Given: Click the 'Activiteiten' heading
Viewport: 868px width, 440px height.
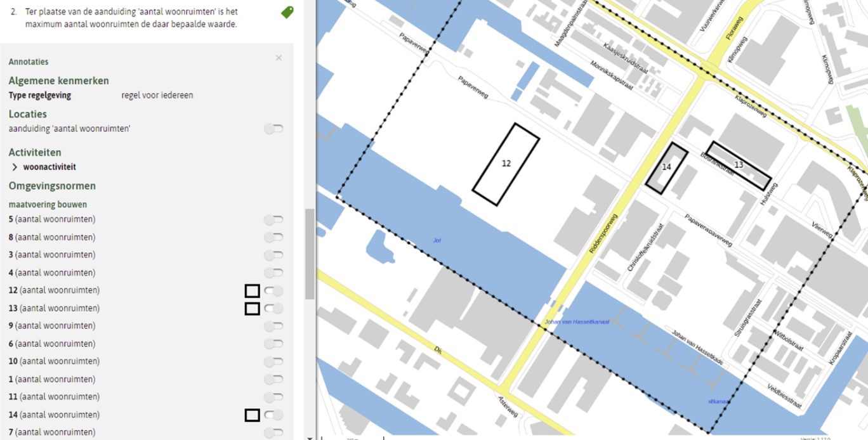Looking at the screenshot, I should (x=35, y=152).
